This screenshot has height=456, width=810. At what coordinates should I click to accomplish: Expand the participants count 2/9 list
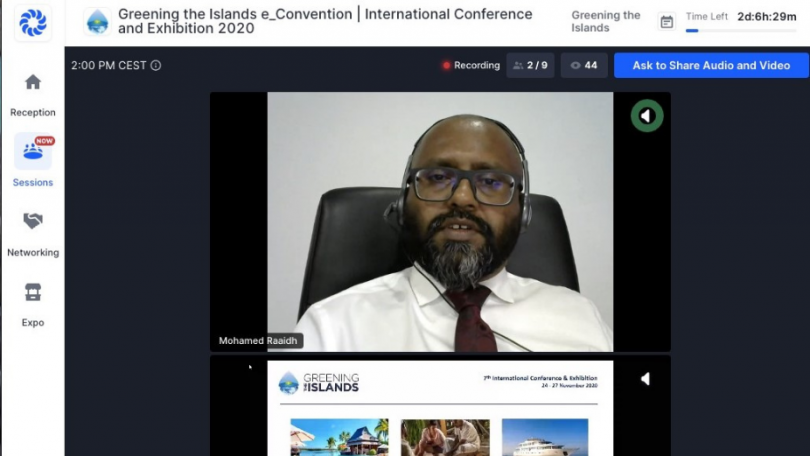530,66
